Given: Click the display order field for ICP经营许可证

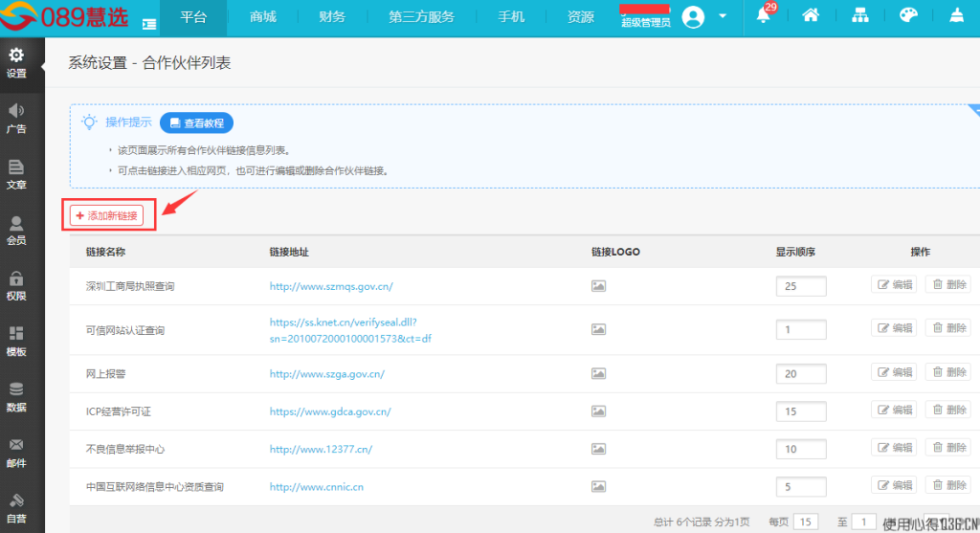Looking at the screenshot, I should (x=801, y=411).
